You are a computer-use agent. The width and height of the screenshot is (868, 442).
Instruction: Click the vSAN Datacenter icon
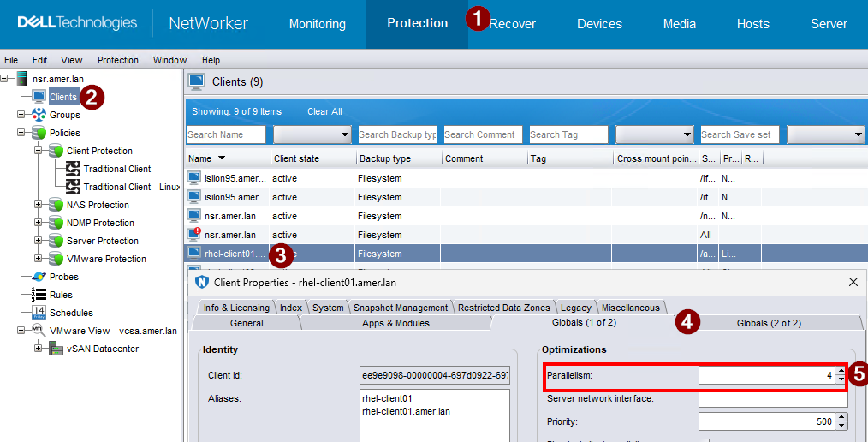(x=56, y=349)
